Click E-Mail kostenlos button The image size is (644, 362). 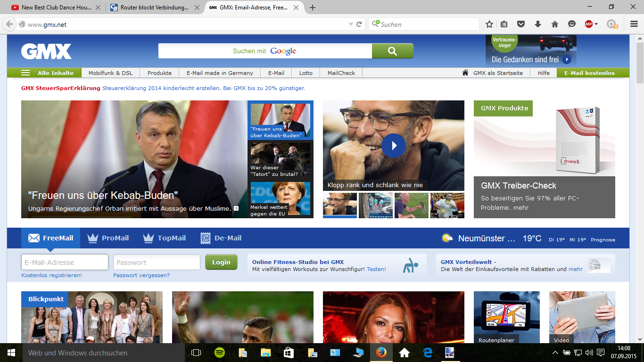tap(593, 73)
